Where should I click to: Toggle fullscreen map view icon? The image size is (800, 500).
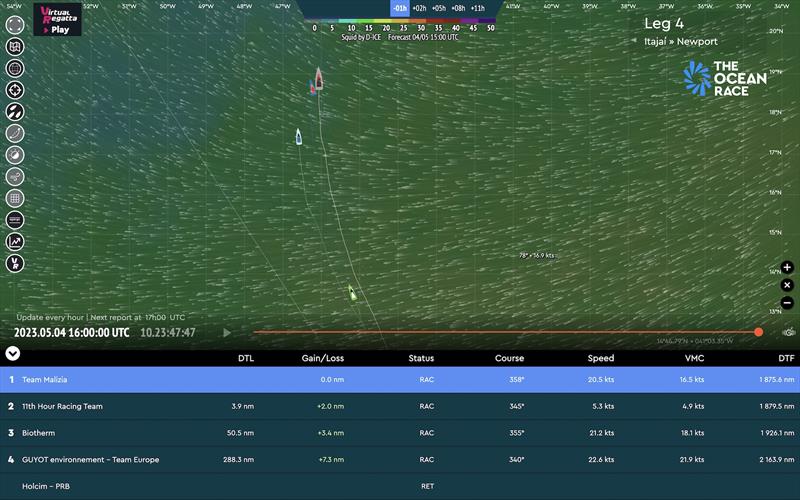(15, 25)
